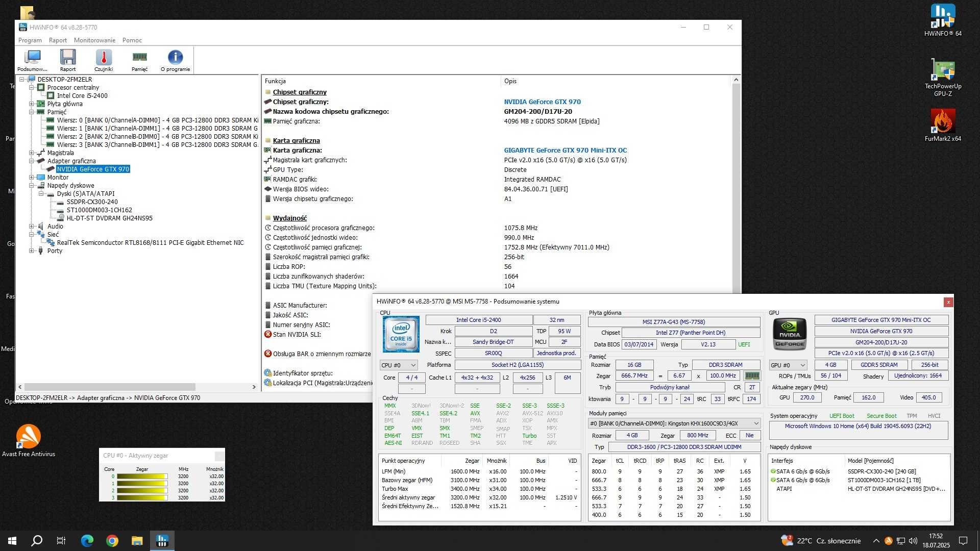The height and width of the screenshot is (551, 980).
Task: Open Avast Free Antivirus desktop icon
Action: 29,441
